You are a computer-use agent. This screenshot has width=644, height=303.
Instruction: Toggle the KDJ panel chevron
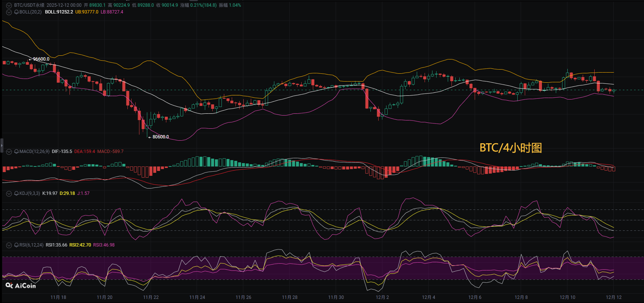pos(9,193)
